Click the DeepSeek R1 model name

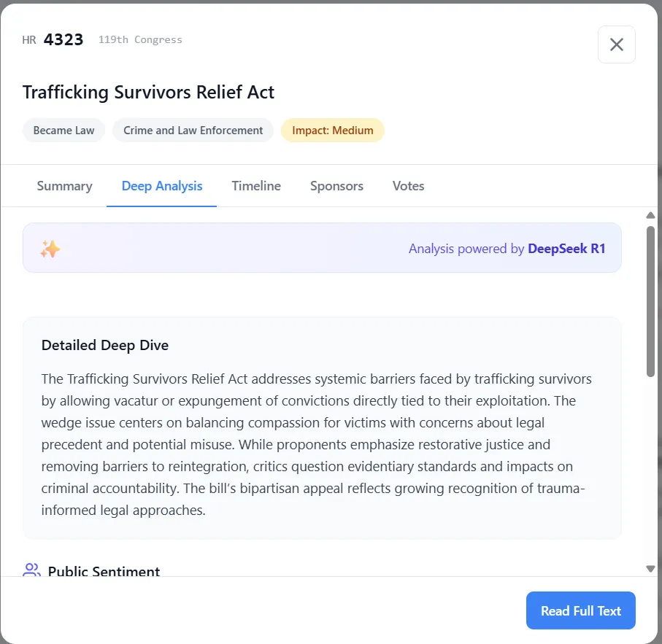pos(566,249)
